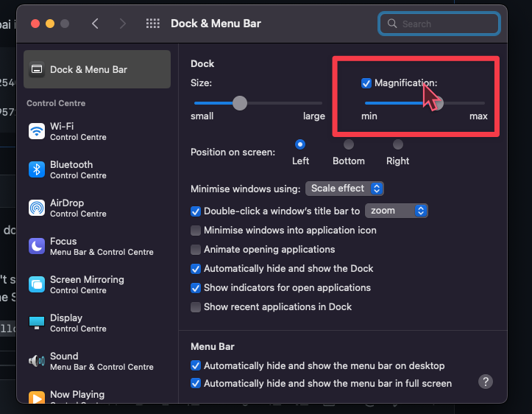Screen dimensions: 532x414
Task: Select the Bottom dock position
Action: pos(349,144)
